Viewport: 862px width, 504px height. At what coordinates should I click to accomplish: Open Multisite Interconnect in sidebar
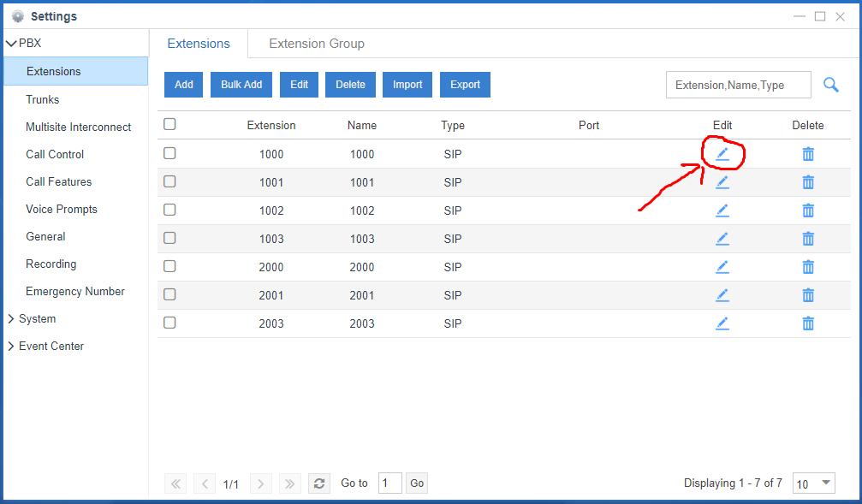(78, 127)
